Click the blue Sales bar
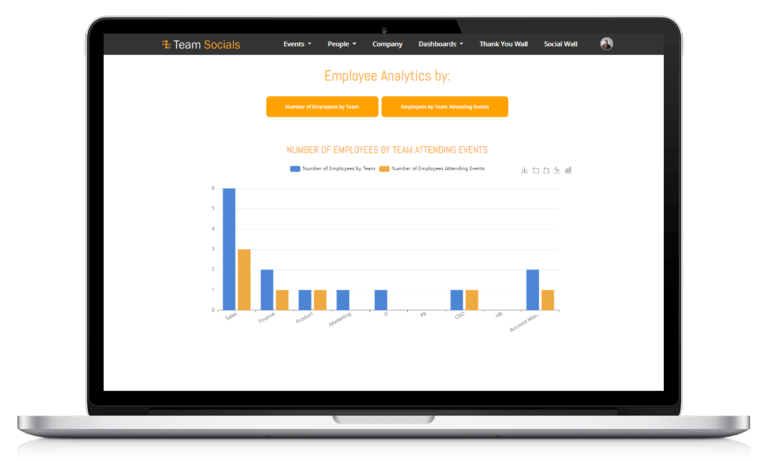768x461 pixels. [x=229, y=249]
